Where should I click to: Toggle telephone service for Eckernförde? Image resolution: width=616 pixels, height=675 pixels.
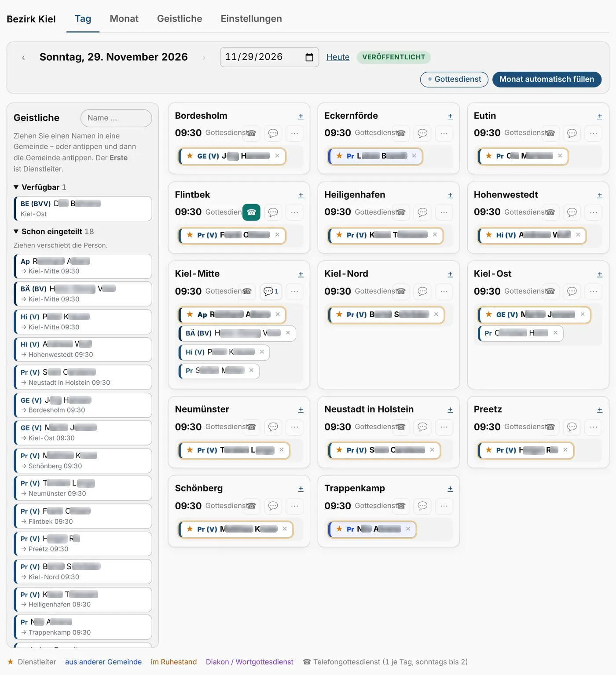(x=401, y=133)
